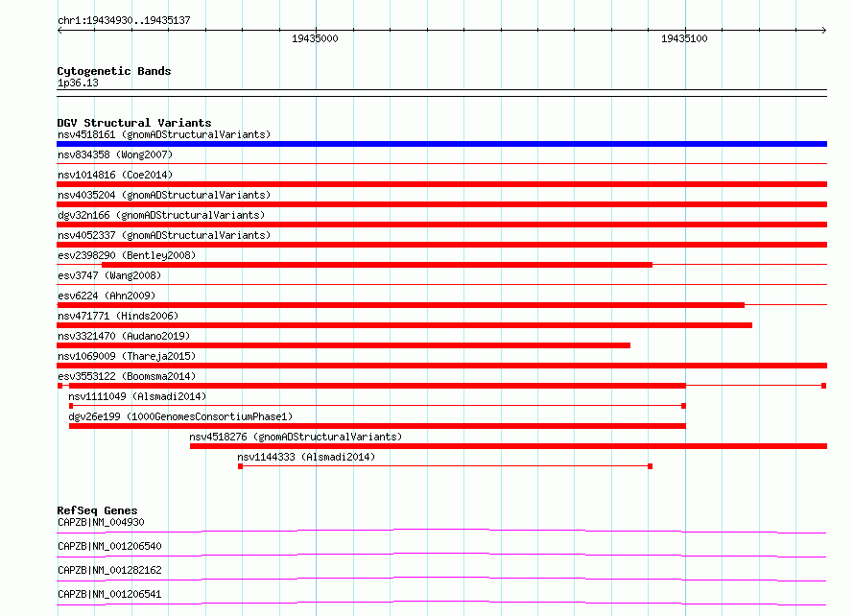
Task: Open nsv1144333 (Alsmadi2014) label
Action: tap(306, 457)
